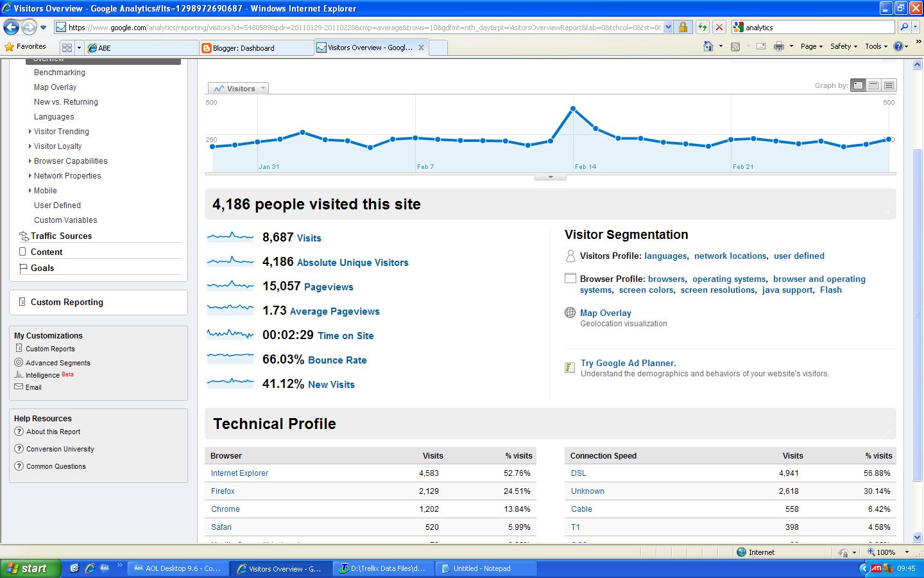This screenshot has width=924, height=578.
Task: Click the Home icon in command bar
Action: [x=708, y=46]
